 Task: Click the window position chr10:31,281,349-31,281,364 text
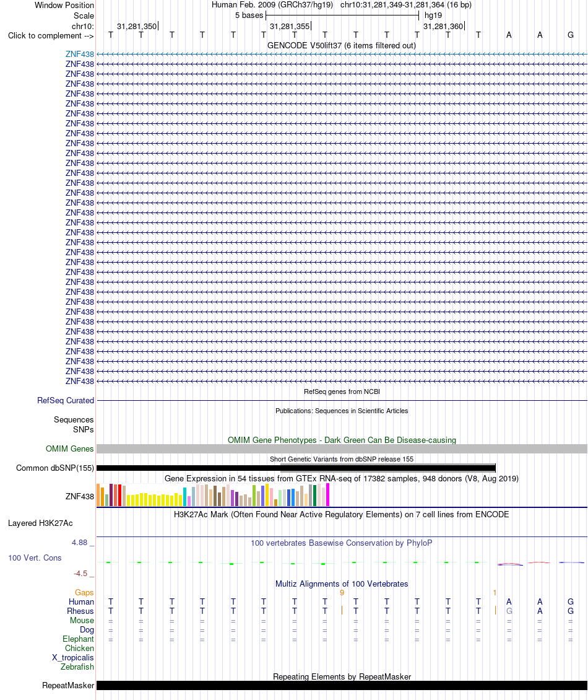pyautogui.click(x=405, y=5)
